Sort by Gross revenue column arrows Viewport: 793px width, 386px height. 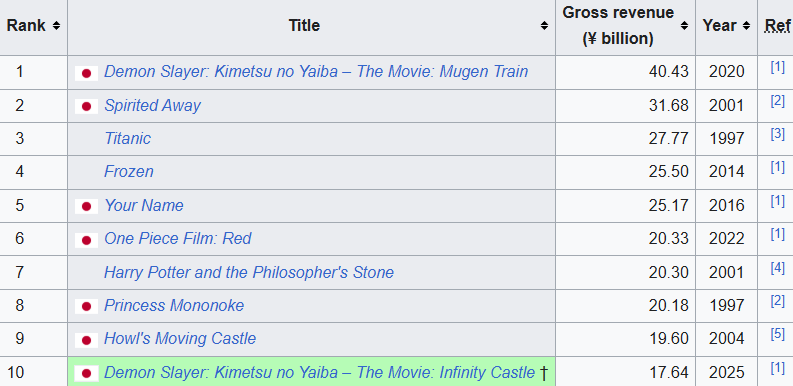[684, 25]
